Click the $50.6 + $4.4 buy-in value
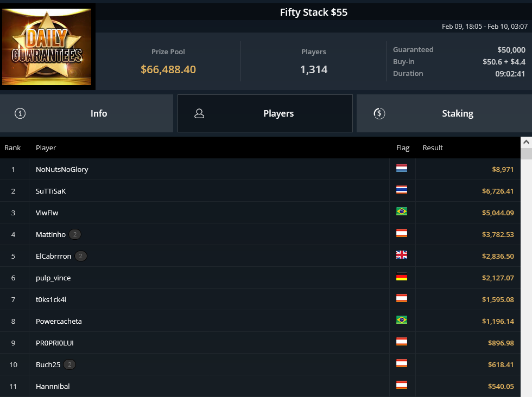 coord(504,62)
